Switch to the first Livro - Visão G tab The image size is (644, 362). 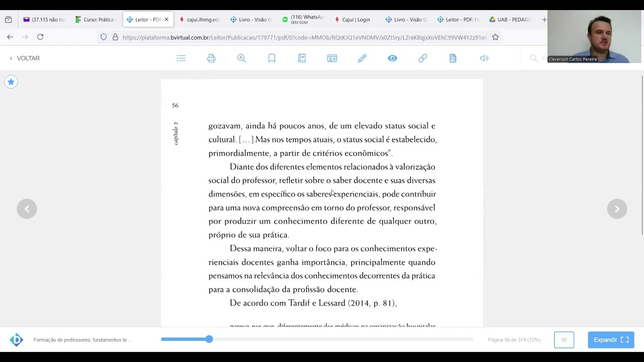(x=251, y=20)
